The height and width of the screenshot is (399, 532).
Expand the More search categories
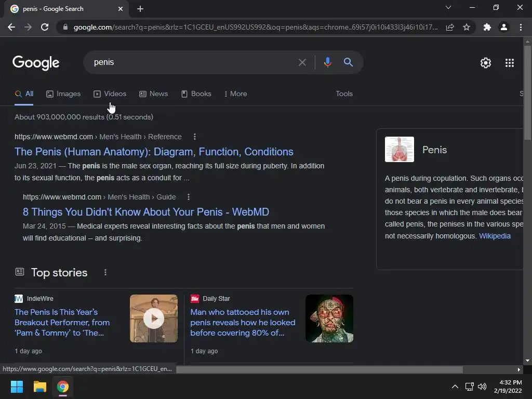(x=235, y=94)
